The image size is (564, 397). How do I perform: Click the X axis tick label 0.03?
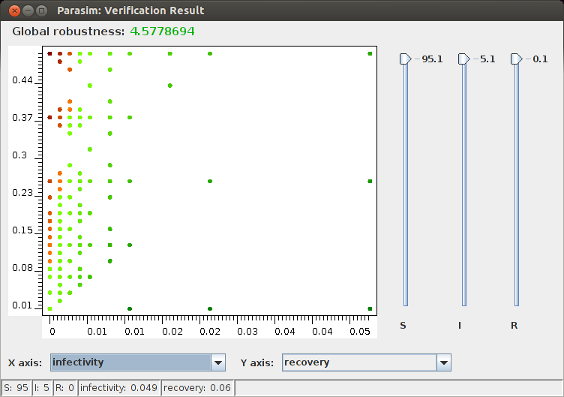(247, 332)
